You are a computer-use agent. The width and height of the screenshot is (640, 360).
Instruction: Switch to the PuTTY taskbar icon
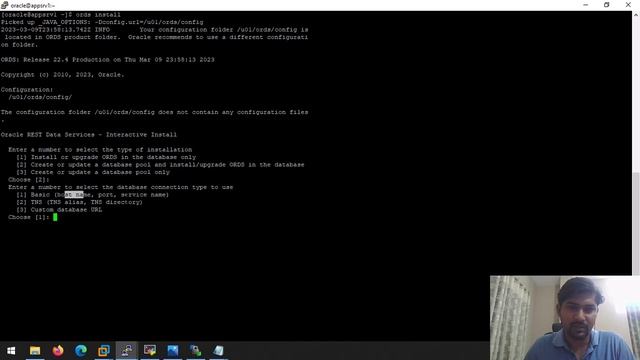coord(127,351)
